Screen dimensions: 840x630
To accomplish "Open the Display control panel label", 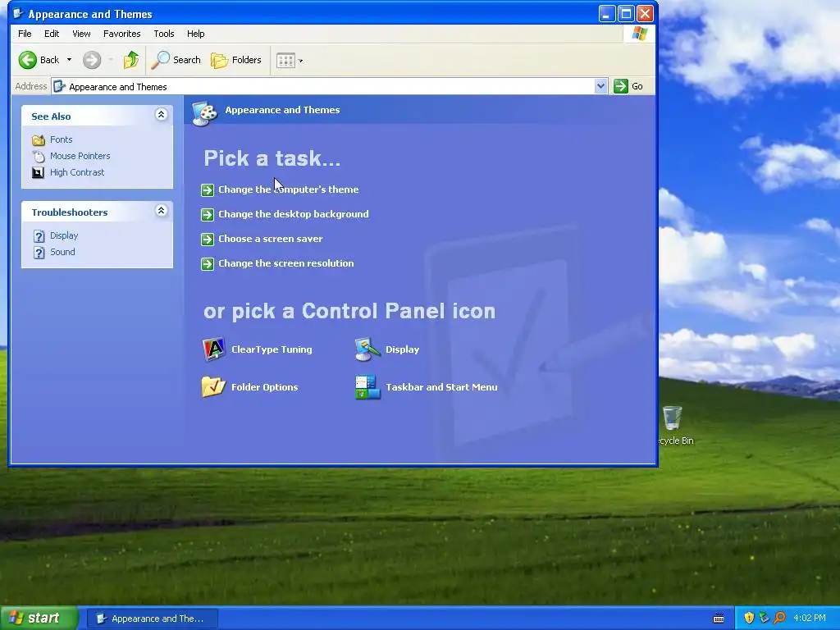I will point(402,349).
